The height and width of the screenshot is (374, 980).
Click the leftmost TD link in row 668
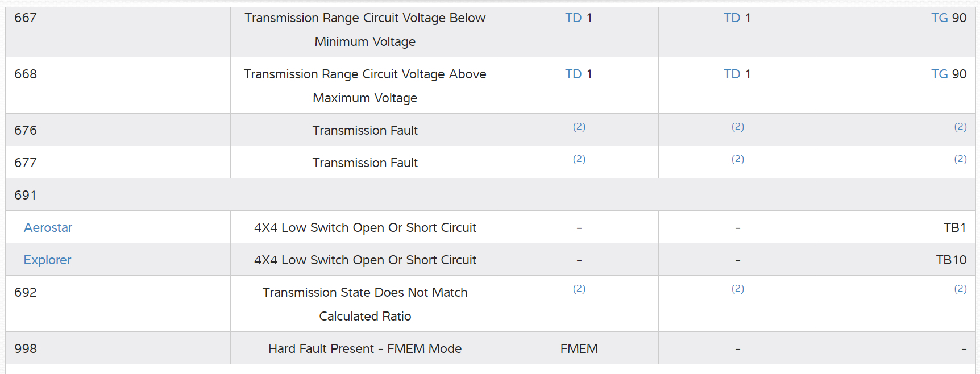pyautogui.click(x=573, y=74)
